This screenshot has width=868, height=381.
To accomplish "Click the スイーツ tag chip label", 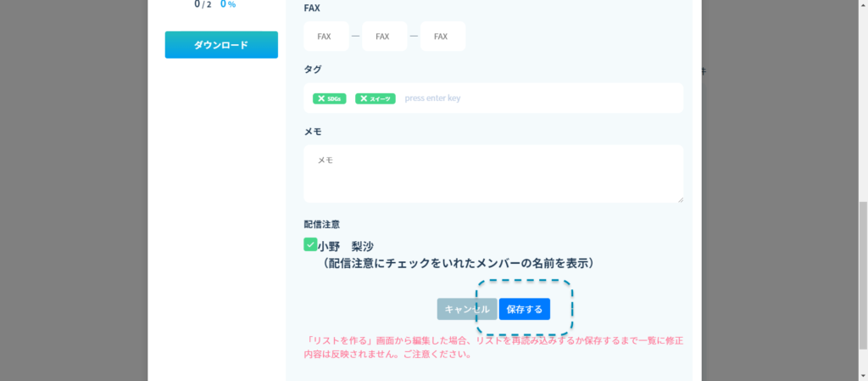I will (381, 98).
